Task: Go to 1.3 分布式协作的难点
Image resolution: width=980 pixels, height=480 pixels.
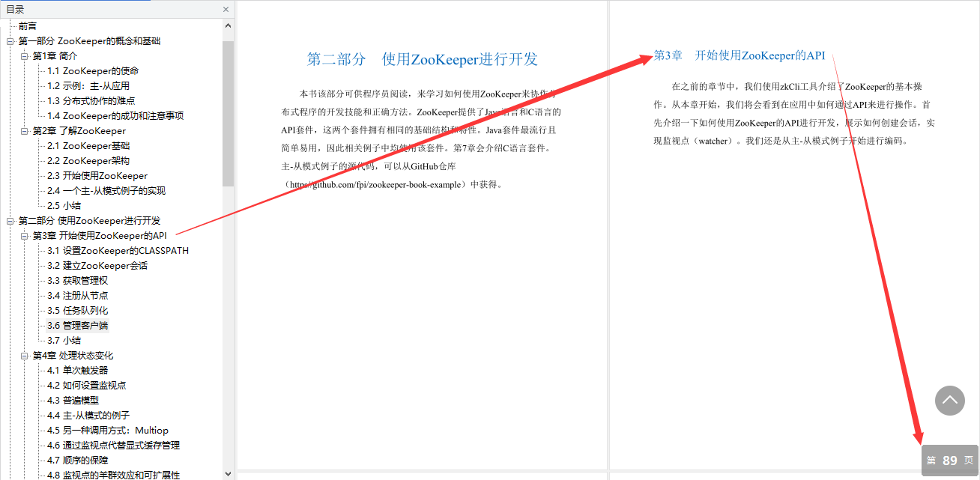Action: [x=91, y=101]
